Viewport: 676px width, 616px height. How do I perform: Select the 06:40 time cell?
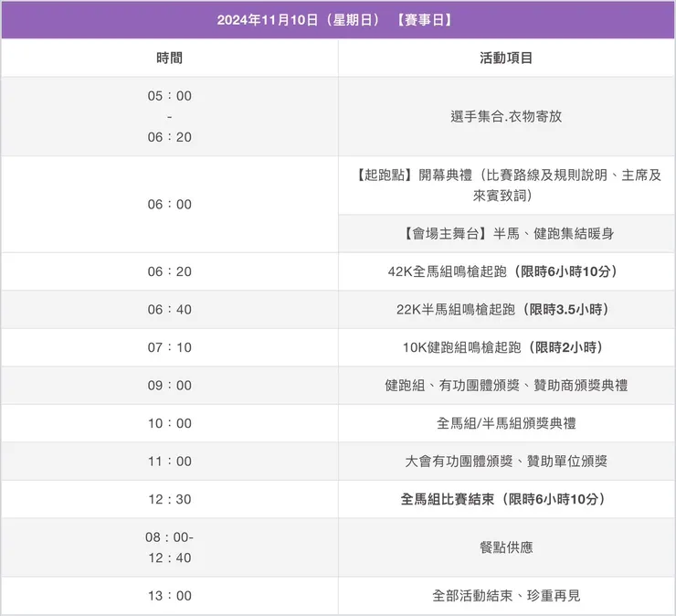tap(170, 310)
